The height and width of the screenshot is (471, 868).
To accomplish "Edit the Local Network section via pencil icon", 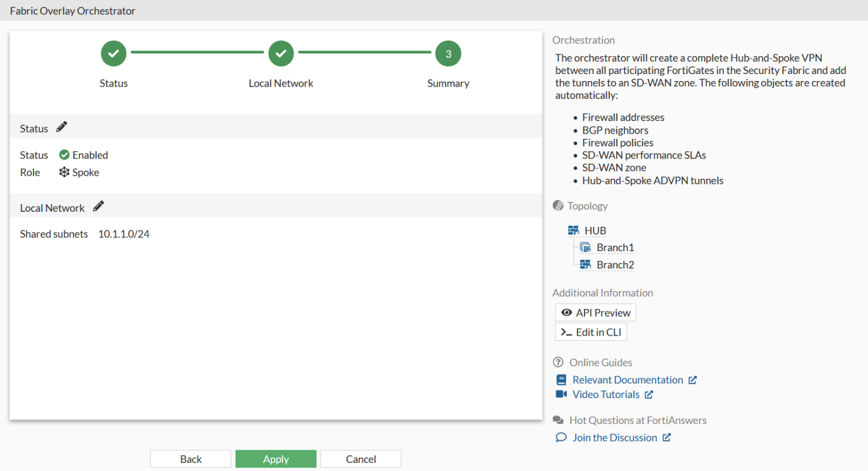I will pos(98,207).
